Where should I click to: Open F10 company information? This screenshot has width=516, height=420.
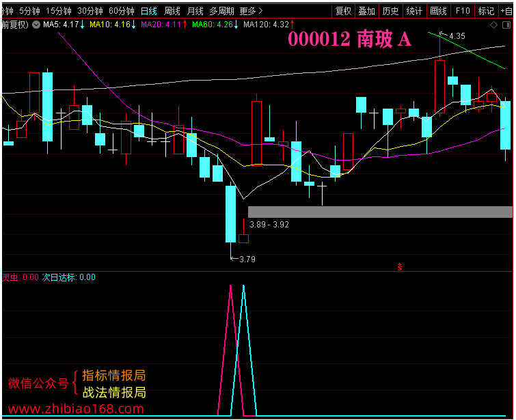[x=463, y=11]
